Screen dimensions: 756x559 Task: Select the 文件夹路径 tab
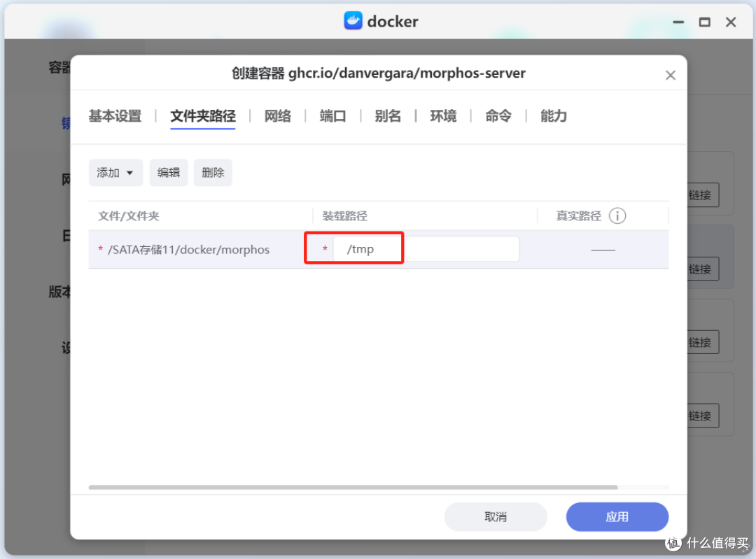click(203, 116)
